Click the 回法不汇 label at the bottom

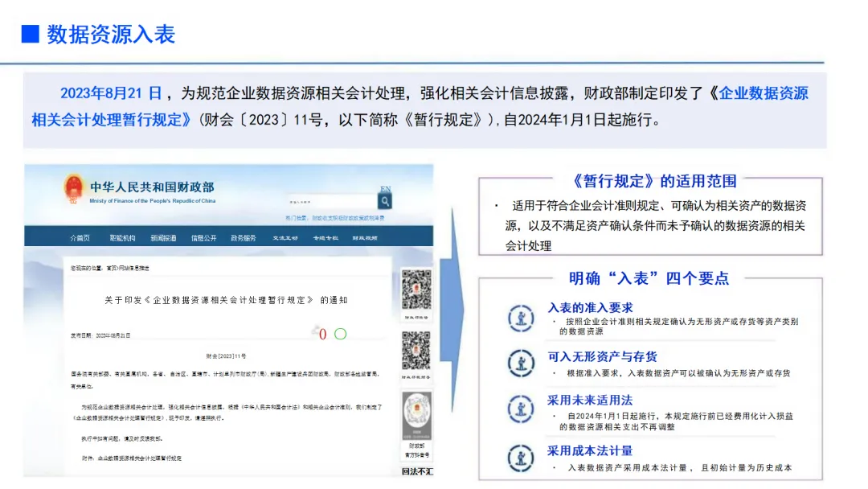pyautogui.click(x=417, y=472)
